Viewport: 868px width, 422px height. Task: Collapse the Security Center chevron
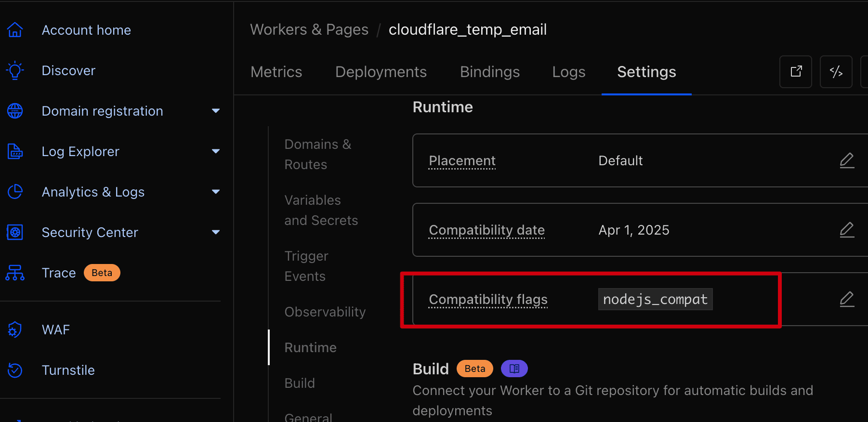pyautogui.click(x=215, y=232)
